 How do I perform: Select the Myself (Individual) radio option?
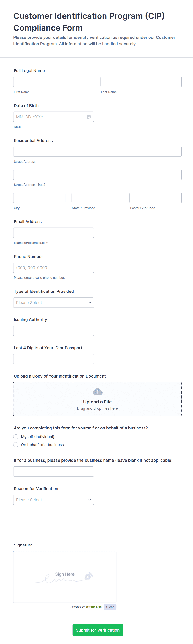pos(16,437)
